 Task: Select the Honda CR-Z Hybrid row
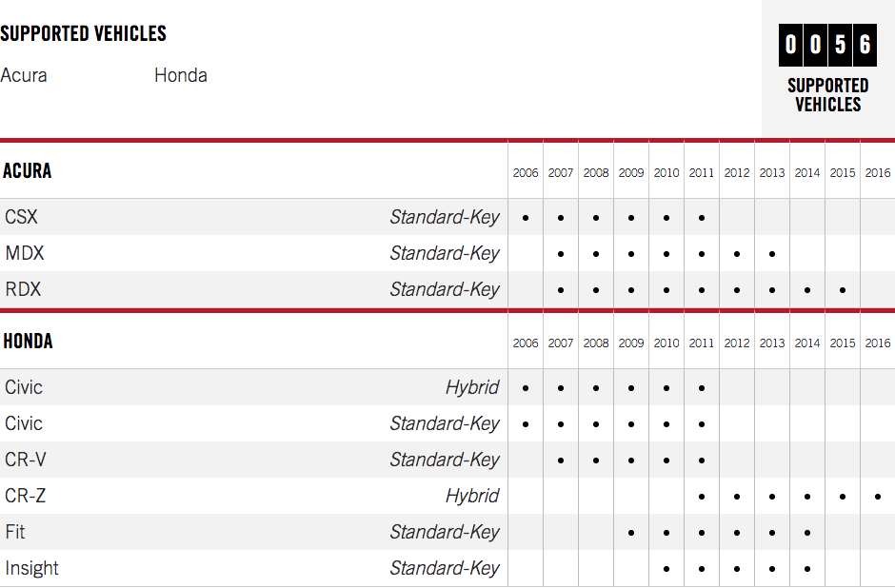click(x=447, y=496)
